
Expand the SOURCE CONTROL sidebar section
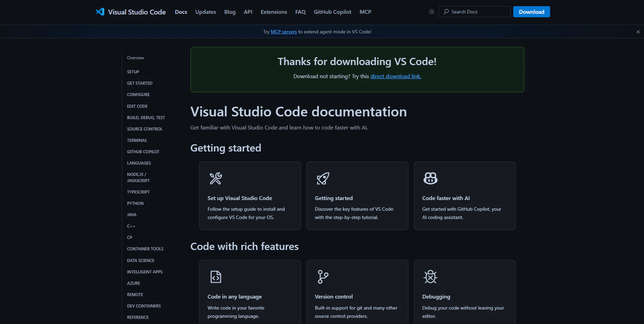coord(144,129)
